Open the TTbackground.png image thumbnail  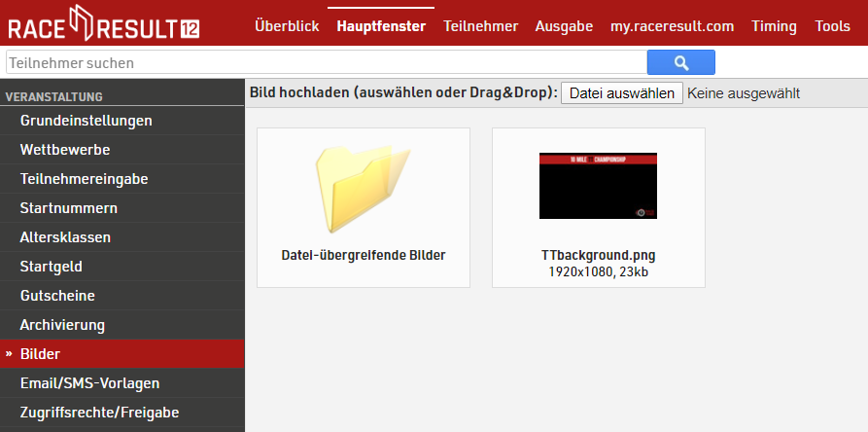[x=598, y=187]
